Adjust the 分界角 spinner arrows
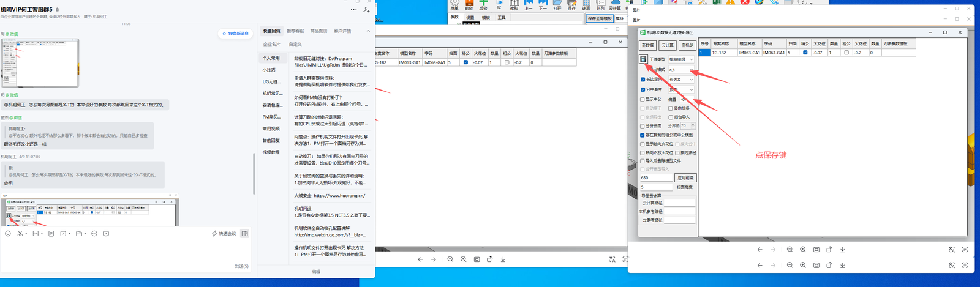 click(x=693, y=126)
